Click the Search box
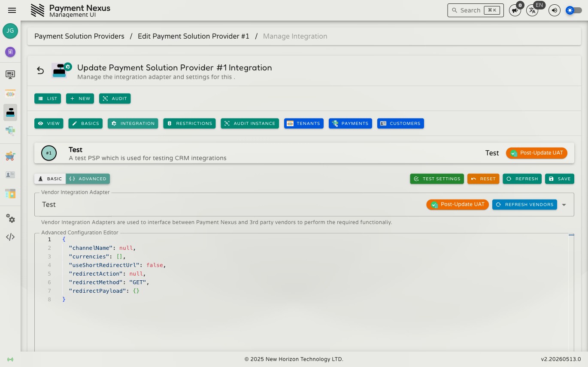The width and height of the screenshot is (588, 367). click(476, 10)
